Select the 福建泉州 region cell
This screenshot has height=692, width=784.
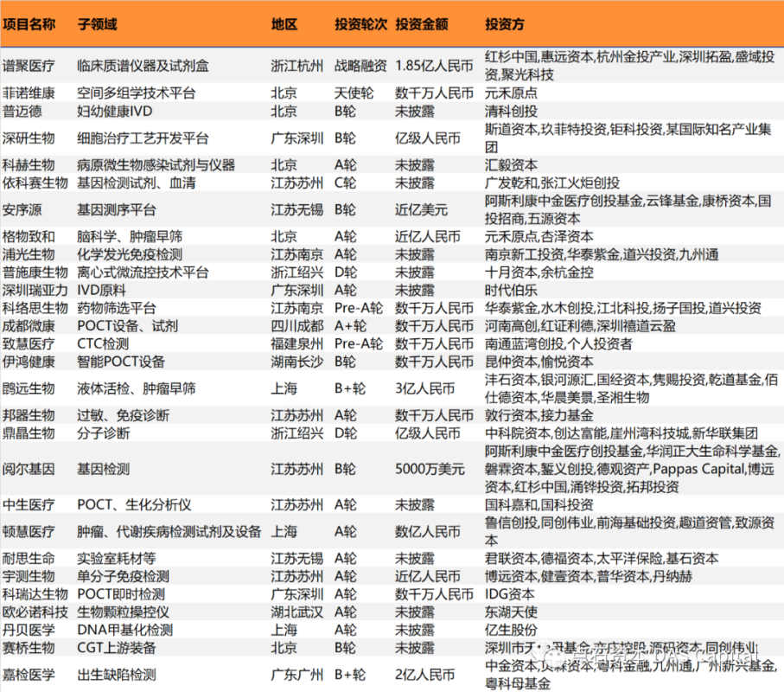tap(297, 344)
